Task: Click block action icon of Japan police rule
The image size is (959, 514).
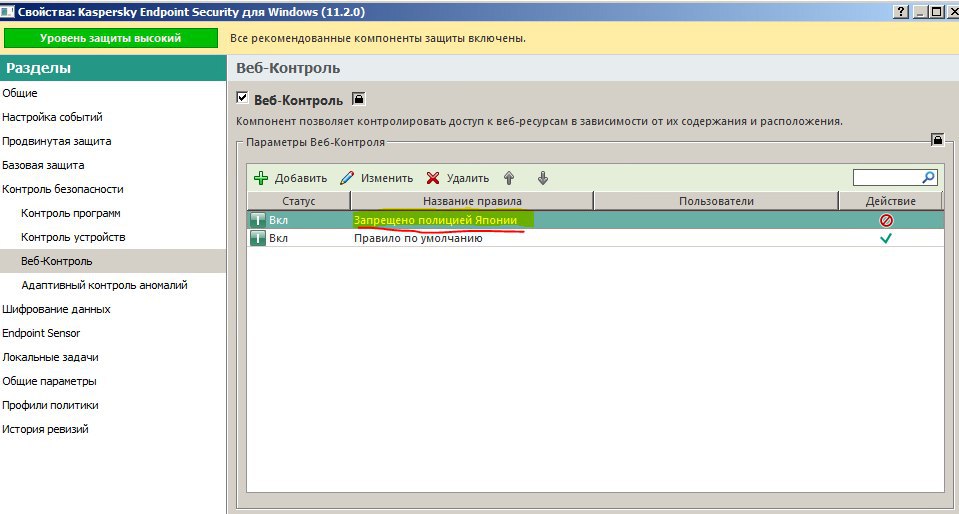Action: 886,220
